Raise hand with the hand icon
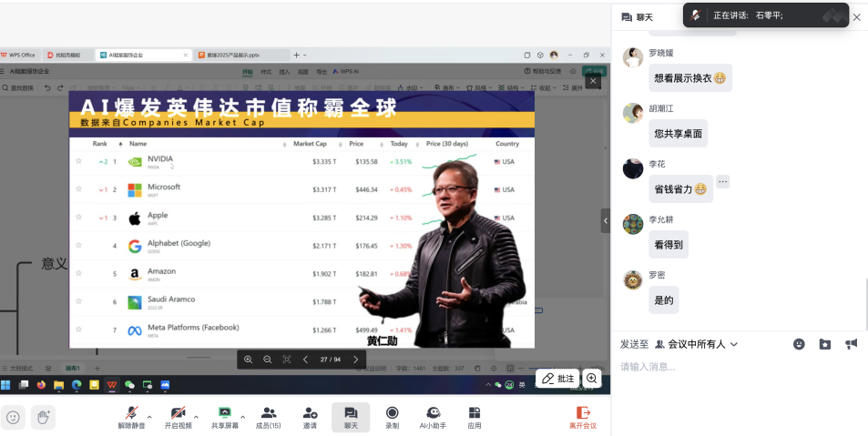Viewport: 868px width, 436px height. click(x=43, y=417)
